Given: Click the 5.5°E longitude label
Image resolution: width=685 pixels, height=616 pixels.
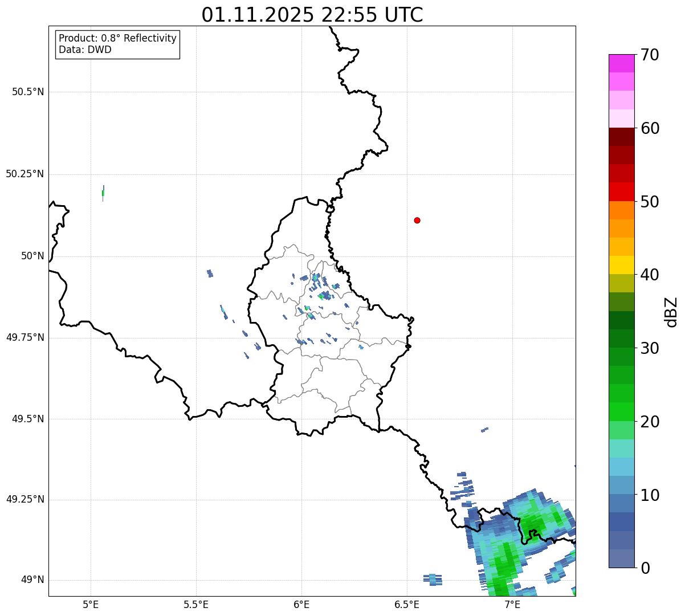Looking at the screenshot, I should (196, 604).
